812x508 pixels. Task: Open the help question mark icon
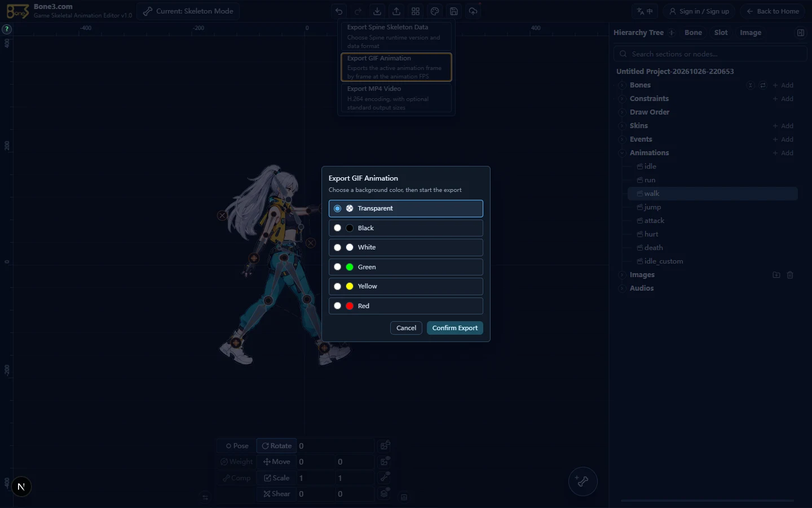point(7,29)
